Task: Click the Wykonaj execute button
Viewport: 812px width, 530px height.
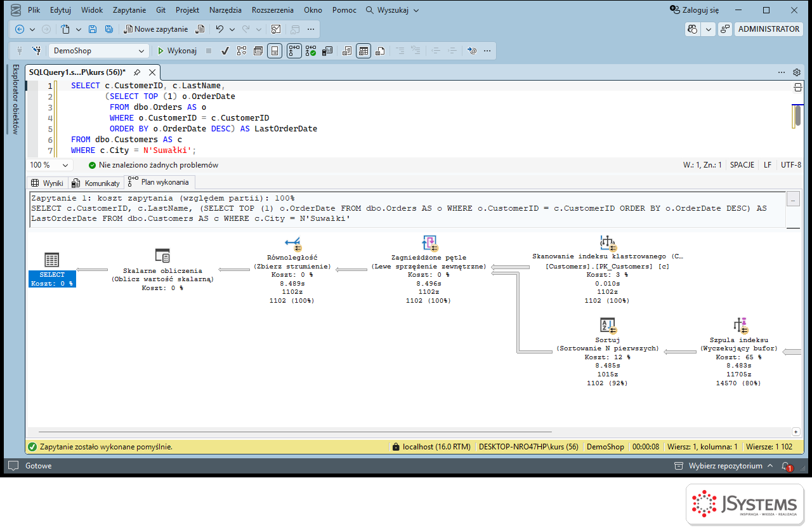Action: coord(177,51)
